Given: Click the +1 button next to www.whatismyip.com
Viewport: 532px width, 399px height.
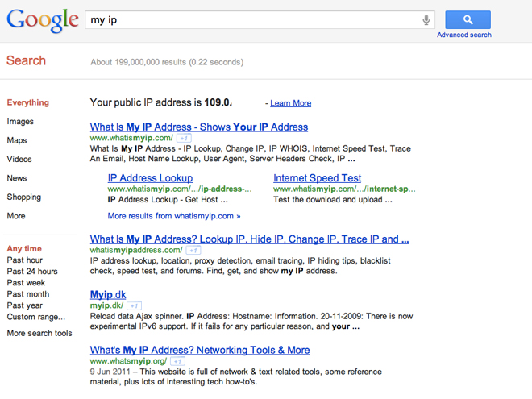Looking at the screenshot, I should pos(184,138).
